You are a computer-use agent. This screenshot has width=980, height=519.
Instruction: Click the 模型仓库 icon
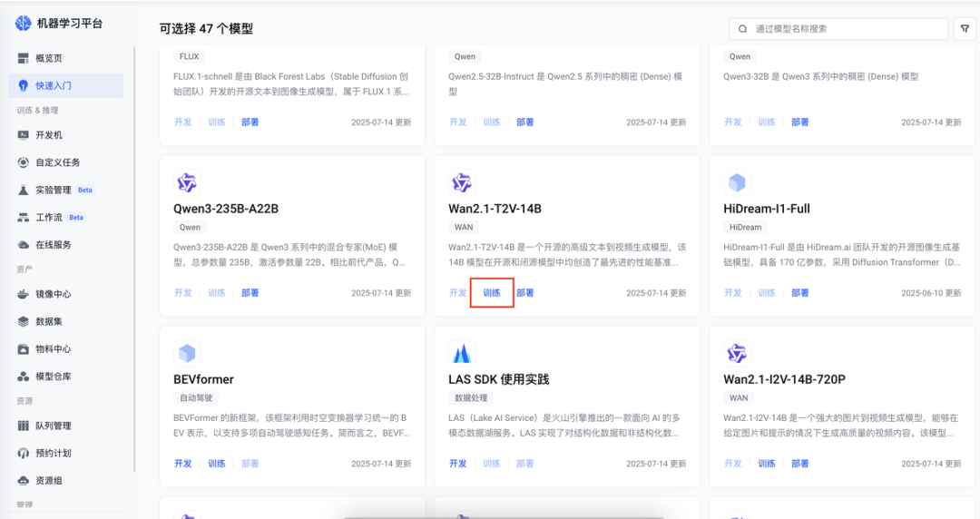23,377
